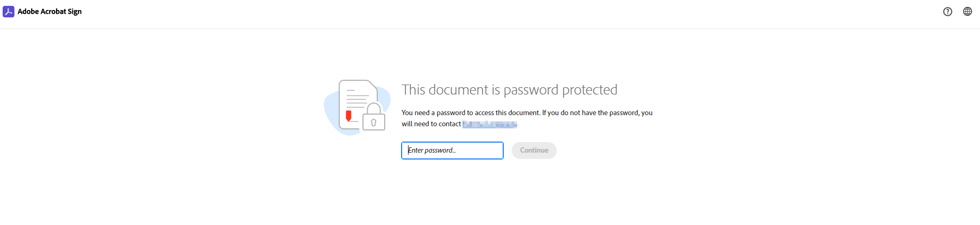Click the keyhole on the padlock graphic
The height and width of the screenshot is (225, 980).
(374, 123)
